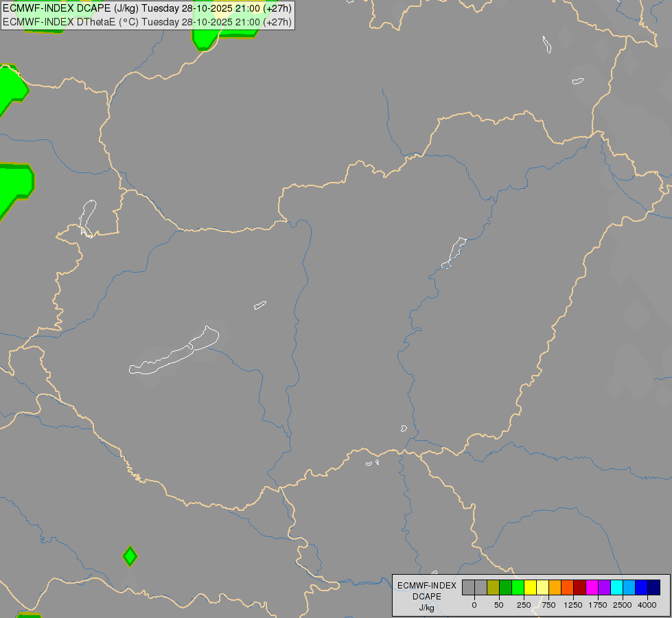The width and height of the screenshot is (672, 618).
Task: Click the olive green legend swatch
Action: point(494,588)
